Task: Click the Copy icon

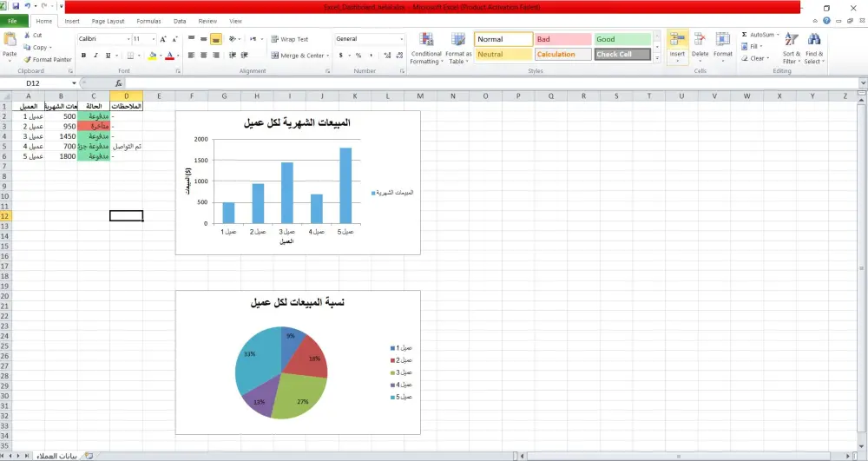Action: [27, 47]
